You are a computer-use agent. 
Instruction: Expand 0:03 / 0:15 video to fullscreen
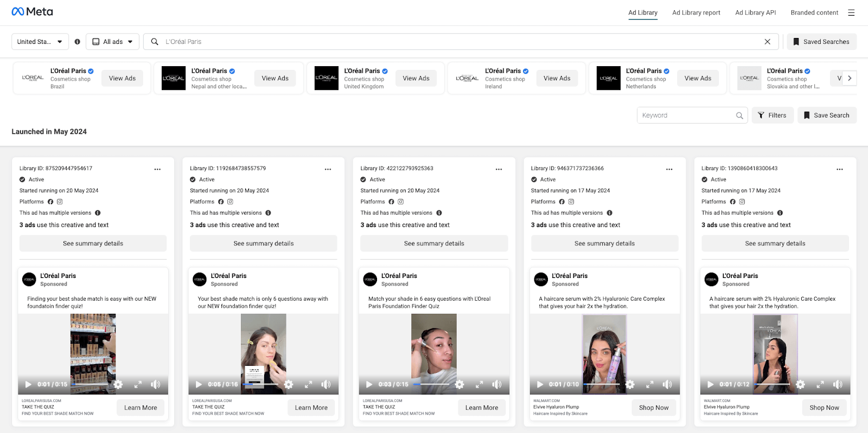[x=479, y=384]
